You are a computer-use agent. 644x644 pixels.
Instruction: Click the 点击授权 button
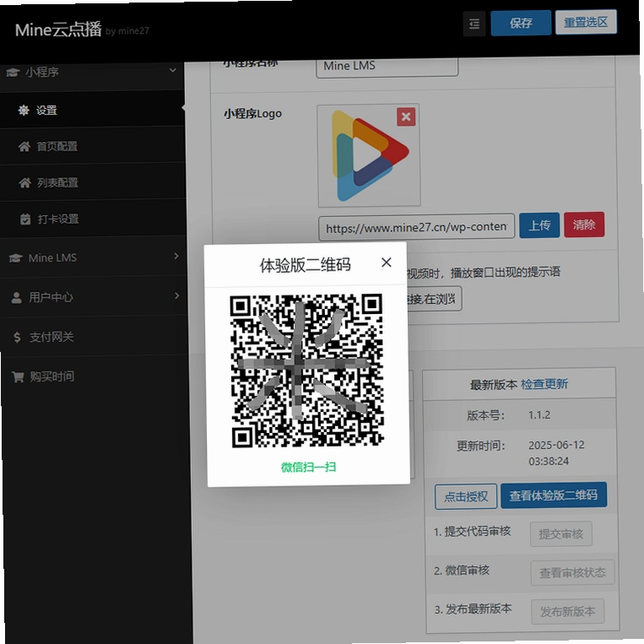point(466,497)
